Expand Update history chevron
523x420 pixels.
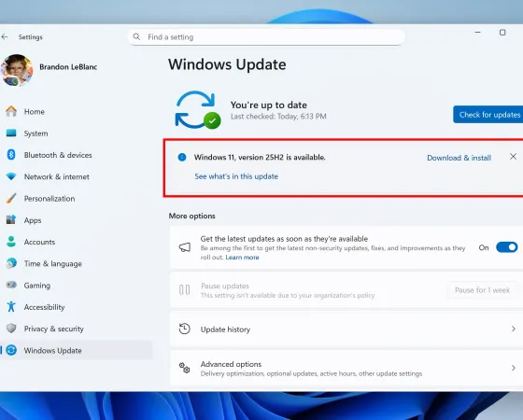click(514, 329)
